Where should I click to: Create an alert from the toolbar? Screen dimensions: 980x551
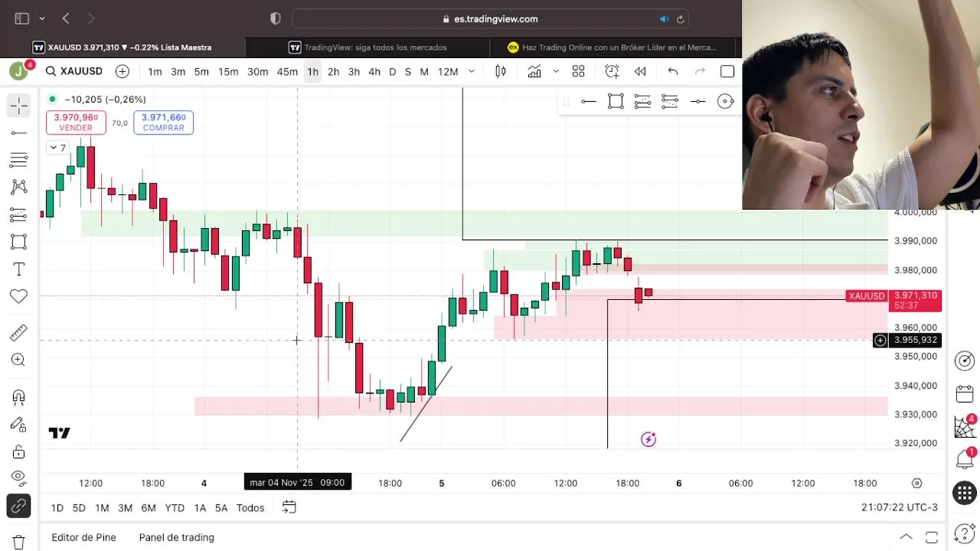[612, 72]
